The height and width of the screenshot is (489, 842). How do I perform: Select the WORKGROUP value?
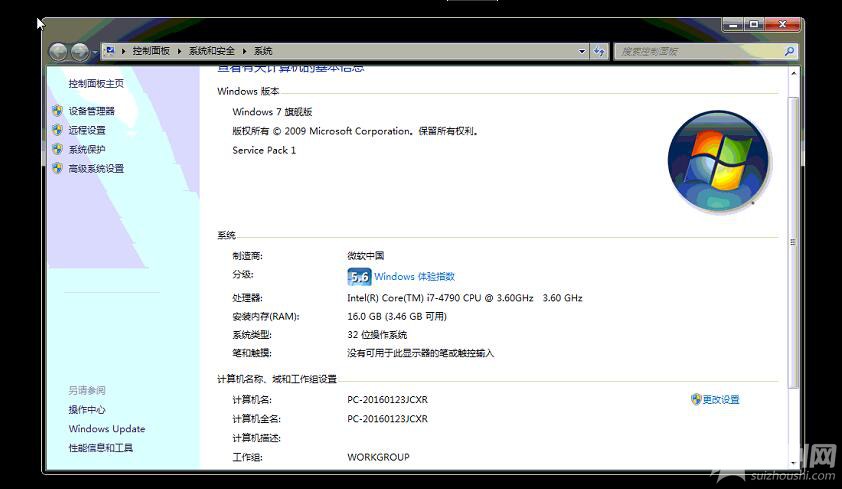379,457
